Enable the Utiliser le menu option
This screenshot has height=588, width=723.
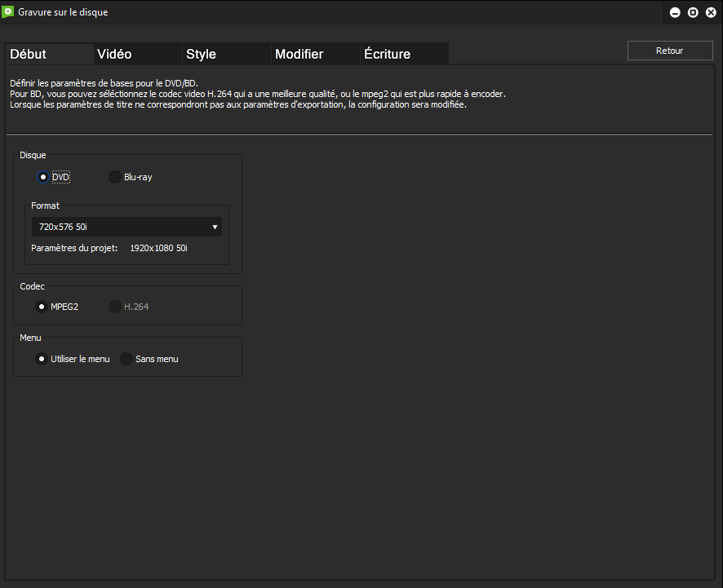[42, 359]
